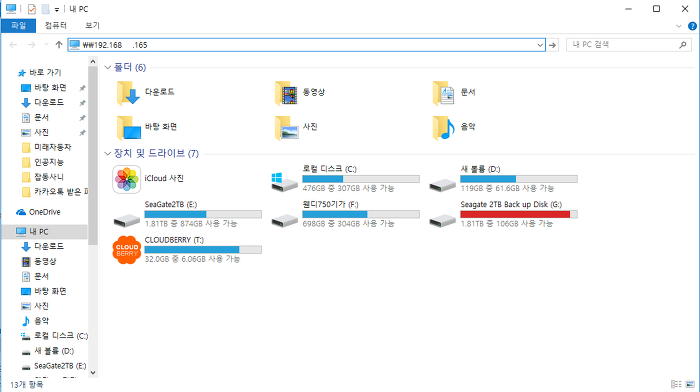Open the 보기 ribbon tab

(92, 26)
